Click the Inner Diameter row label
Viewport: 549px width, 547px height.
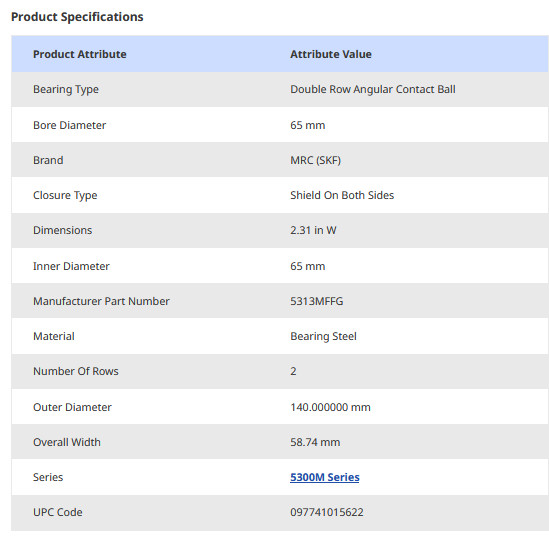pos(71,266)
